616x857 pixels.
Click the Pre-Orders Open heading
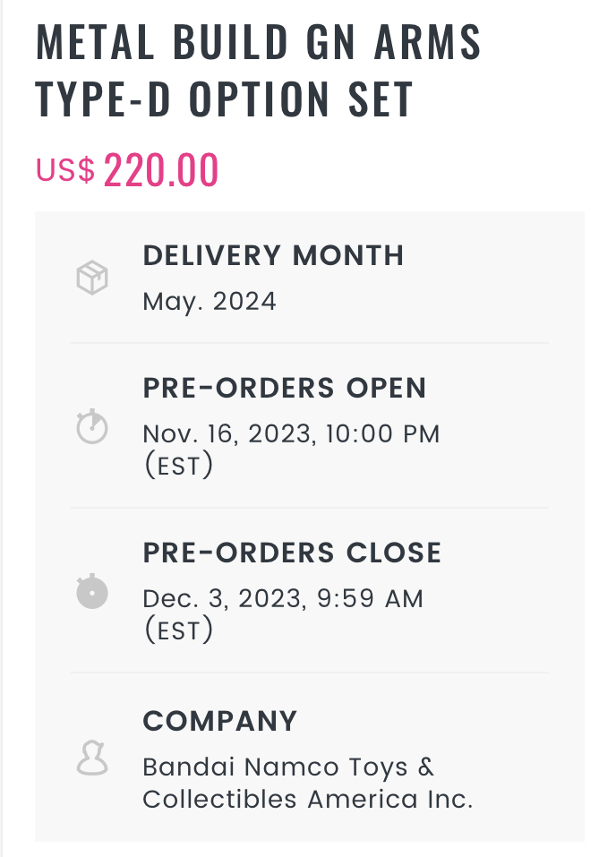pyautogui.click(x=284, y=388)
